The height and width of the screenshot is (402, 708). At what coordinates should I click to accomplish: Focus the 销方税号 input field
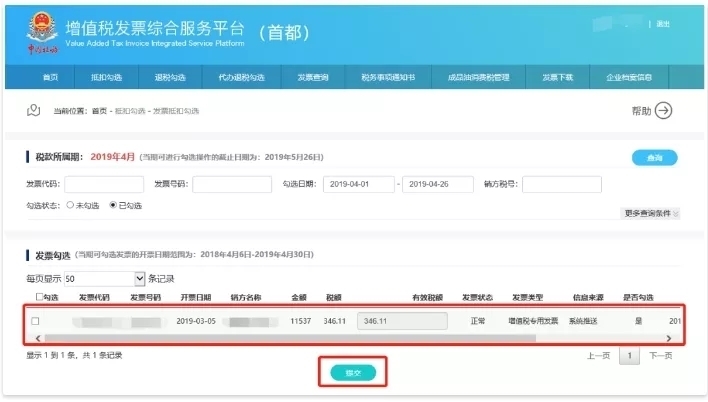coord(562,184)
